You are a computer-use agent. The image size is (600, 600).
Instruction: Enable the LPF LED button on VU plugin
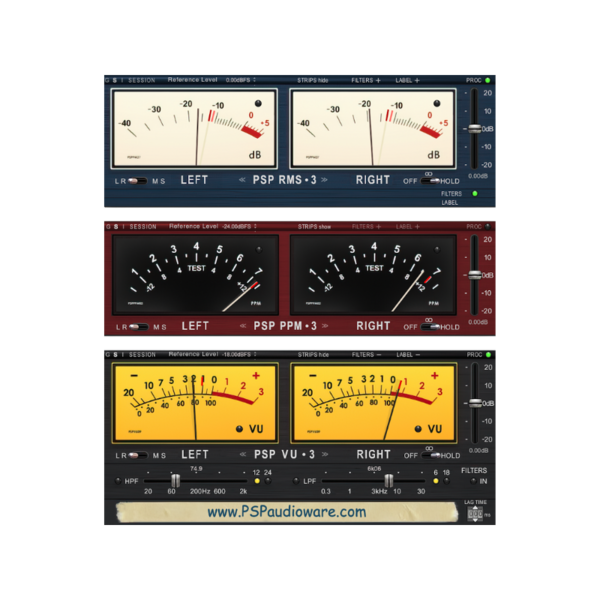click(x=296, y=481)
